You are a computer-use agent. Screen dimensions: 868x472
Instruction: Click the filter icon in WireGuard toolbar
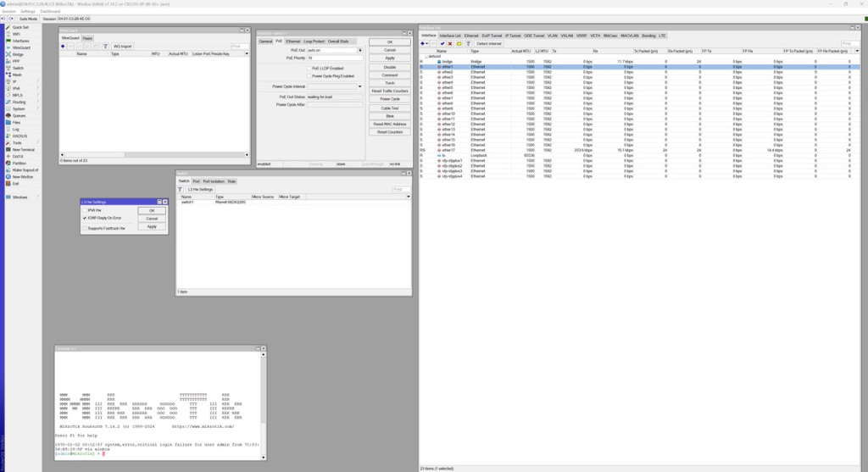coord(105,47)
